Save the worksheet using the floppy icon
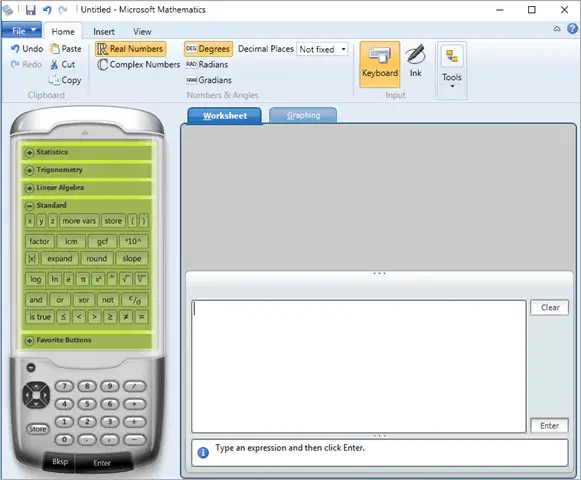The height and width of the screenshot is (480, 581). click(x=30, y=10)
